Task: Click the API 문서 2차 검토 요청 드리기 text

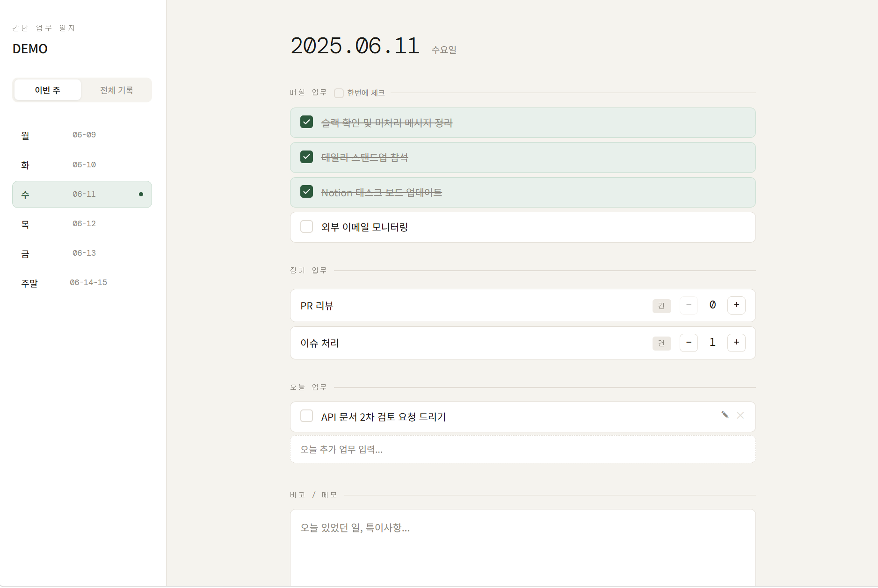Action: click(x=384, y=416)
